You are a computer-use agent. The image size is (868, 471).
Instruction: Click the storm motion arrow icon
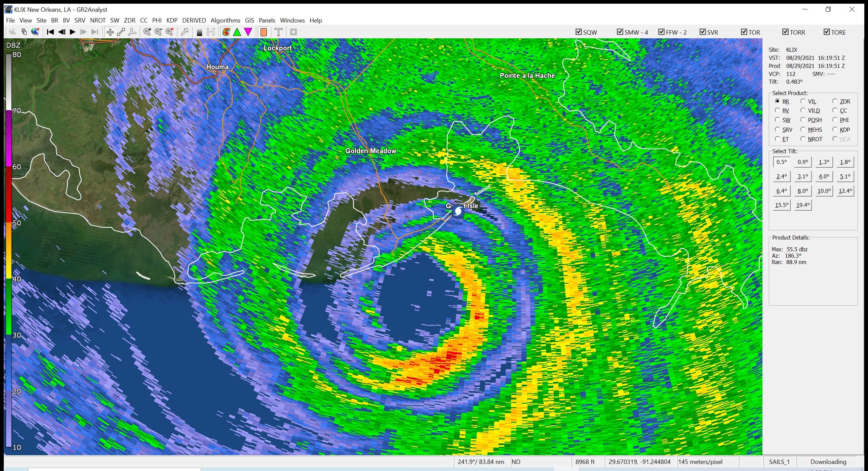[x=185, y=32]
